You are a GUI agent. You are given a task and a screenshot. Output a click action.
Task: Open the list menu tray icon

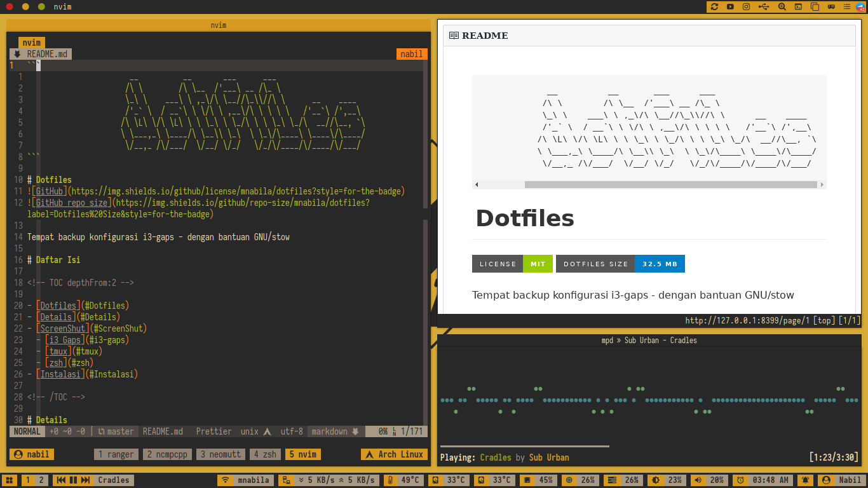click(x=846, y=6)
